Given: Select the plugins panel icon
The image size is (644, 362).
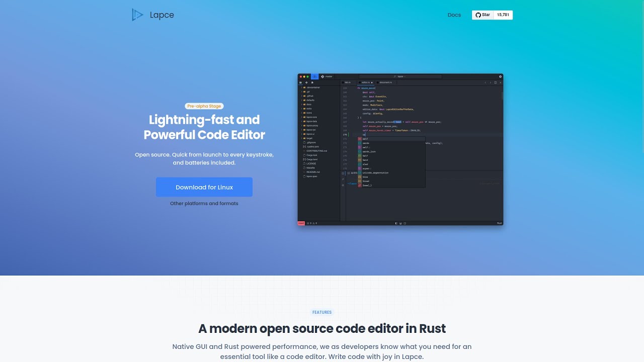Looking at the screenshot, I should [312, 82].
